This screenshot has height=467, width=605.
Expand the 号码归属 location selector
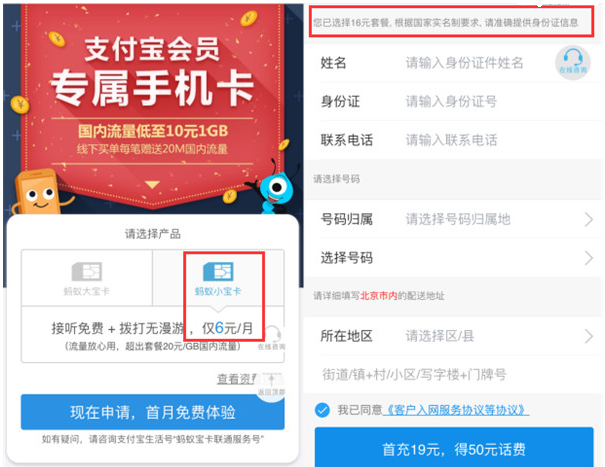click(x=455, y=219)
